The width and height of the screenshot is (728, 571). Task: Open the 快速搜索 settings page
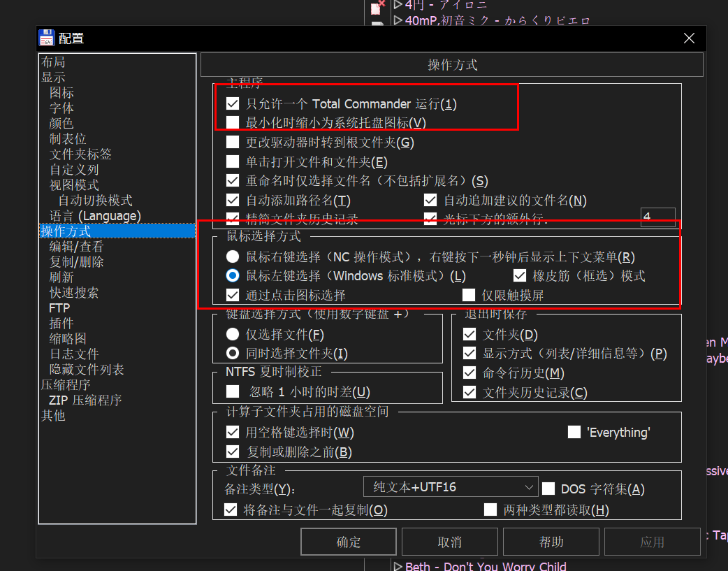tap(74, 292)
